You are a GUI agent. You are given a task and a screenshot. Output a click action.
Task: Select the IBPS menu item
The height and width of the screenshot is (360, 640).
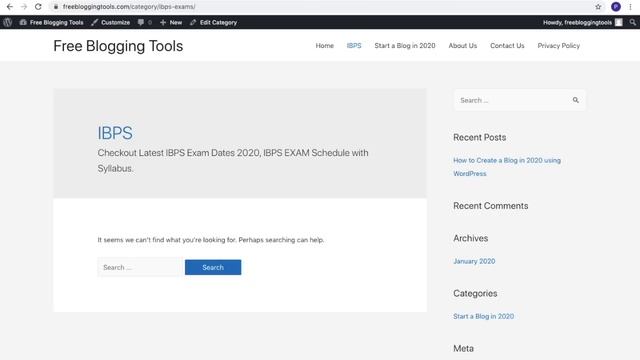[354, 46]
